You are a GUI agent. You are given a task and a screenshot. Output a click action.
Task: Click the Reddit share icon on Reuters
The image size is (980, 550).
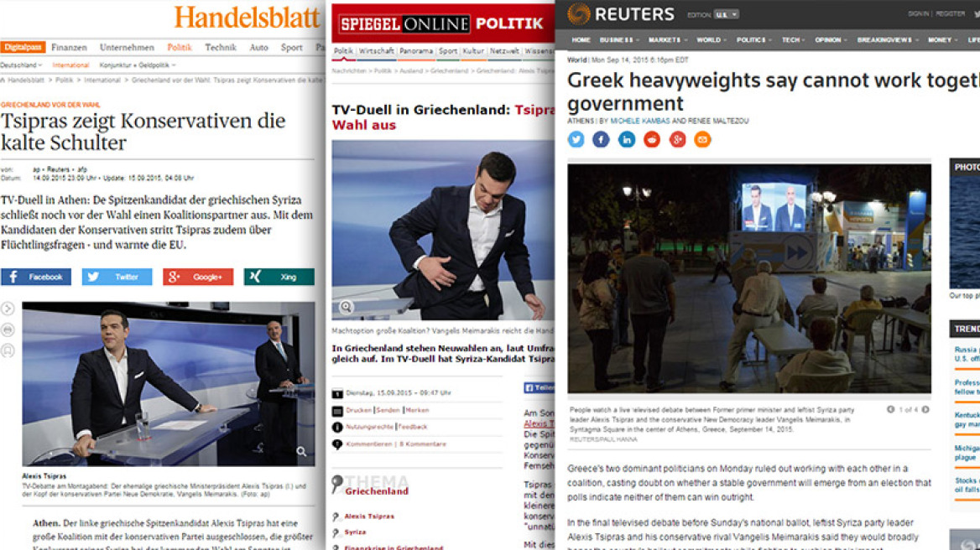[x=652, y=139]
